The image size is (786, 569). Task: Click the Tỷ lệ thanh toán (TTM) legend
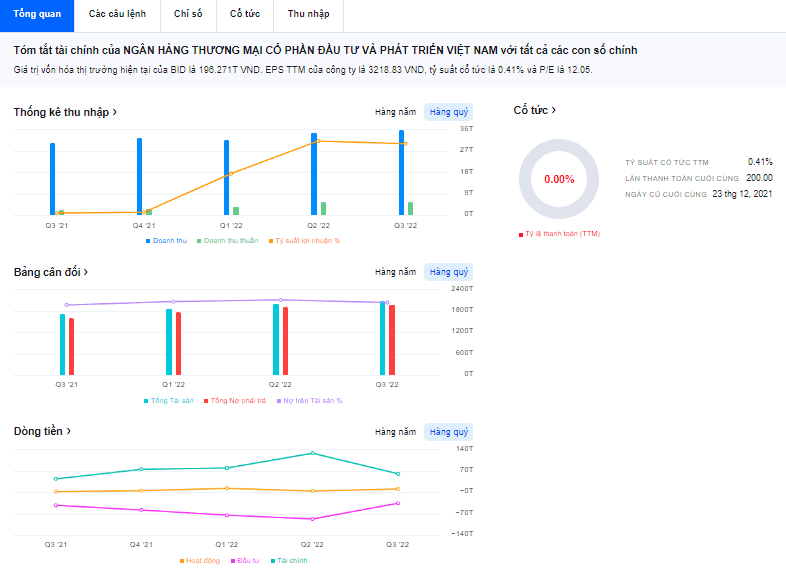(559, 234)
